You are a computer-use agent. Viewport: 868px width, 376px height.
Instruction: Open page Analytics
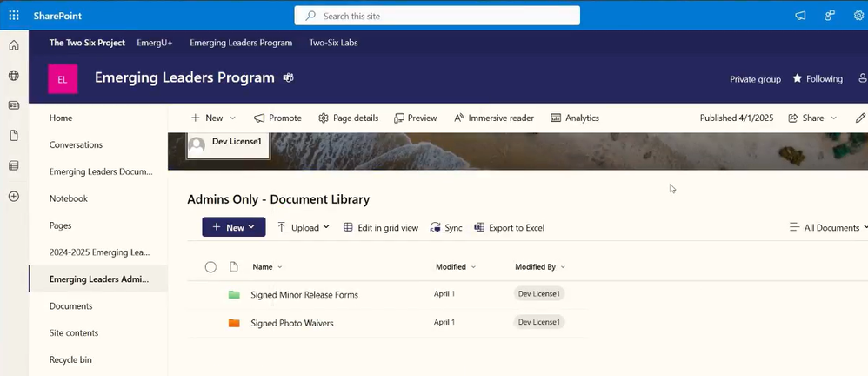click(575, 118)
